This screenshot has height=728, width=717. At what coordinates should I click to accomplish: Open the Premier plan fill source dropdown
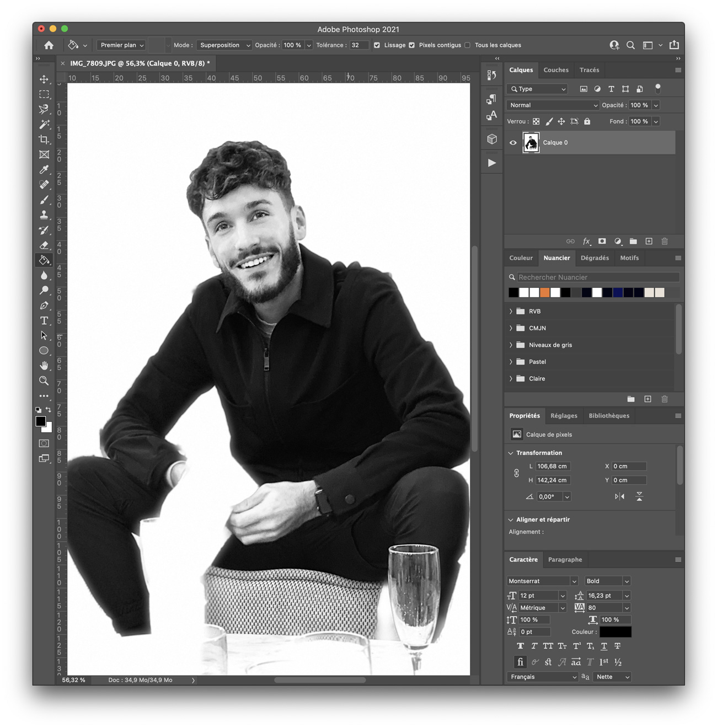(x=122, y=45)
